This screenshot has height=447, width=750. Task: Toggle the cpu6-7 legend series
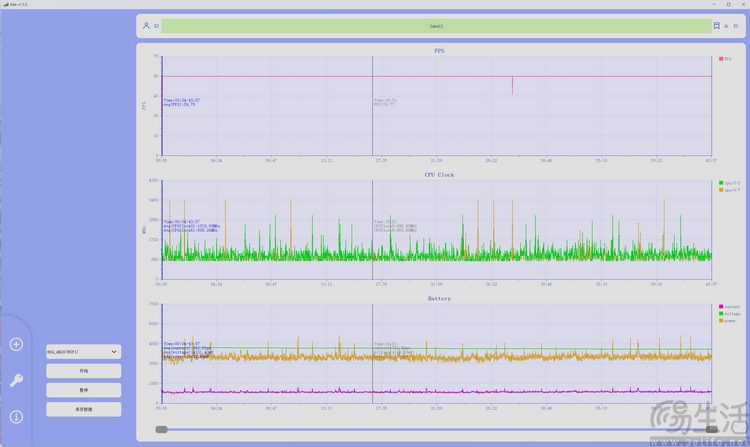pyautogui.click(x=730, y=189)
